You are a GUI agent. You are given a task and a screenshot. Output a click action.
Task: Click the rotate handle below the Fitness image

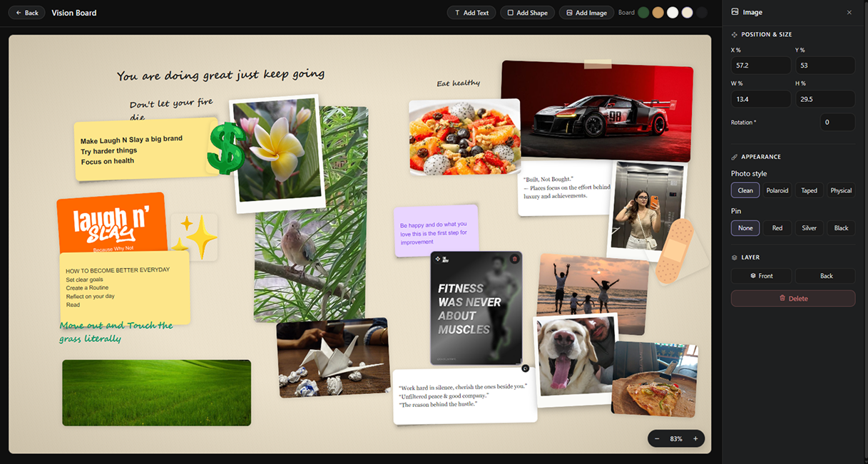pos(525,368)
